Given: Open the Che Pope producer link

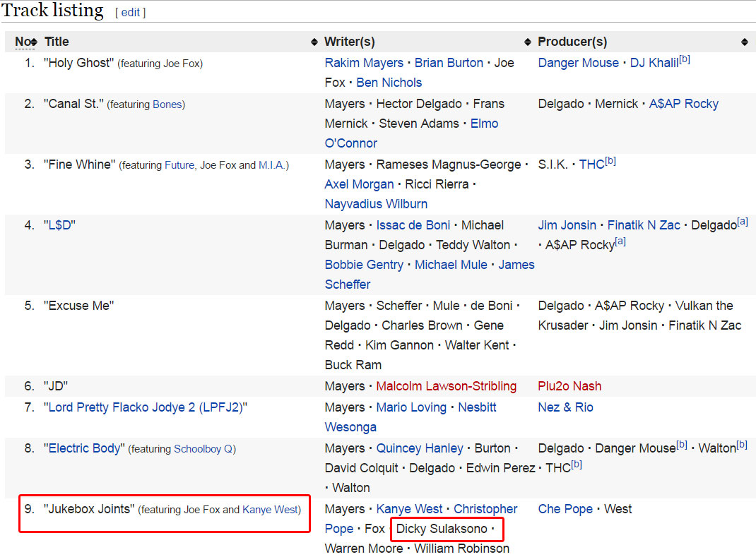Looking at the screenshot, I should tap(565, 509).
